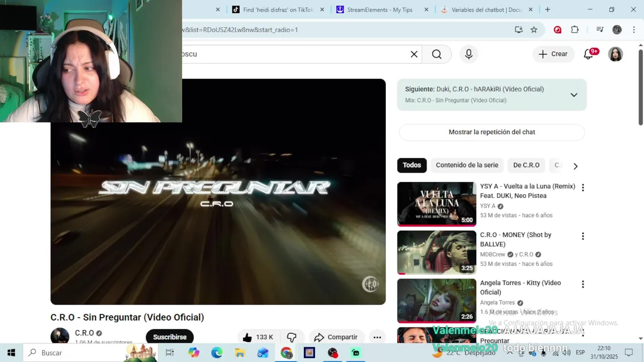Dislike the video with thumbs down

pos(292,337)
